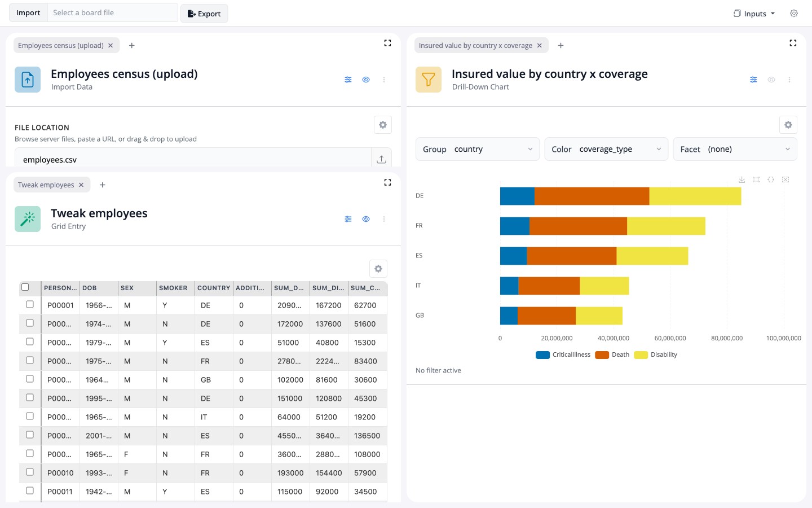This screenshot has height=508, width=812.
Task: Sort by the COUNTRY column header
Action: tap(214, 288)
